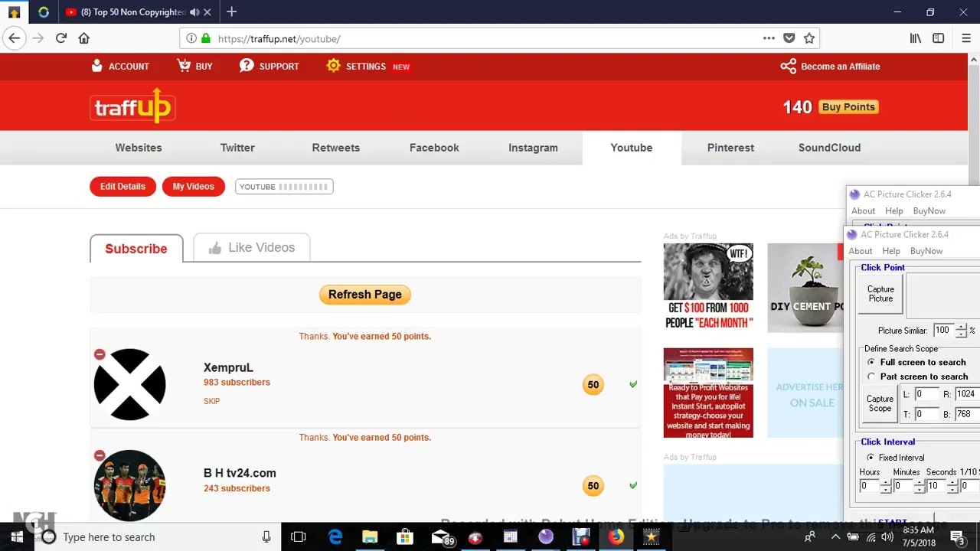
Task: Click the YOUTUBE progress indicator box
Action: (x=284, y=187)
